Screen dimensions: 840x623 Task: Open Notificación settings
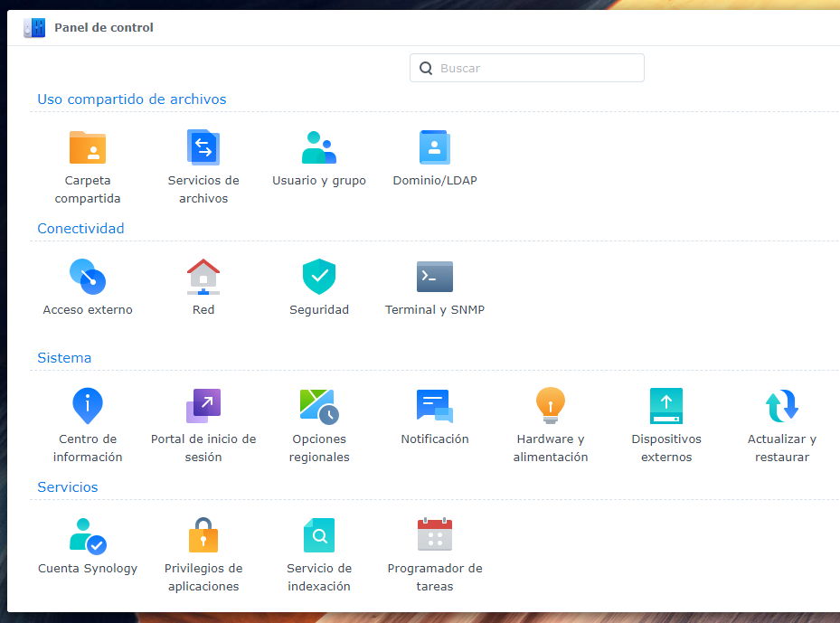435,406
